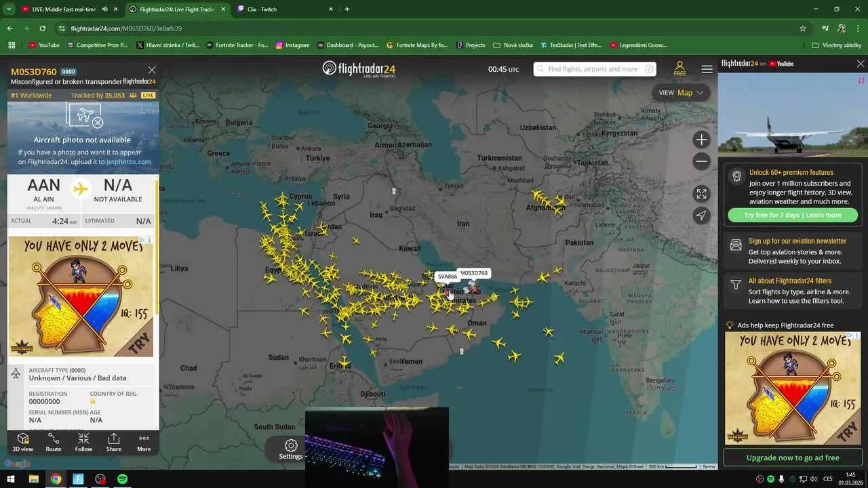
Task: Click Unlock 60+ premium features heading
Action: [x=791, y=172]
